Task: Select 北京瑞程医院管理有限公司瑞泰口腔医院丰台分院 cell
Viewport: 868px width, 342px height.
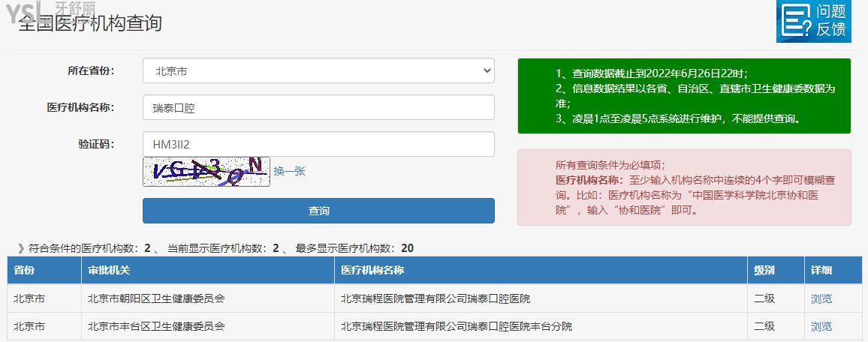Action: [541, 326]
